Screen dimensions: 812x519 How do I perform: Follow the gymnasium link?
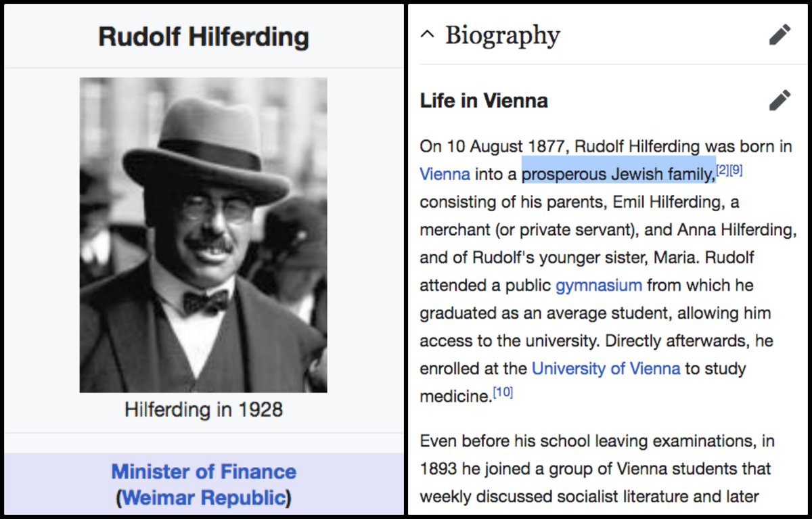pos(598,286)
